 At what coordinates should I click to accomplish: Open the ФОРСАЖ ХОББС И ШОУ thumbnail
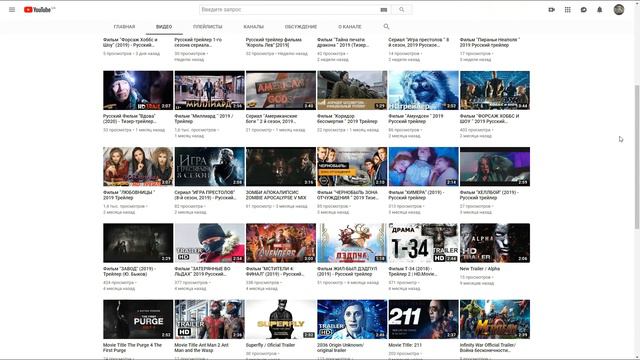pyautogui.click(x=495, y=90)
